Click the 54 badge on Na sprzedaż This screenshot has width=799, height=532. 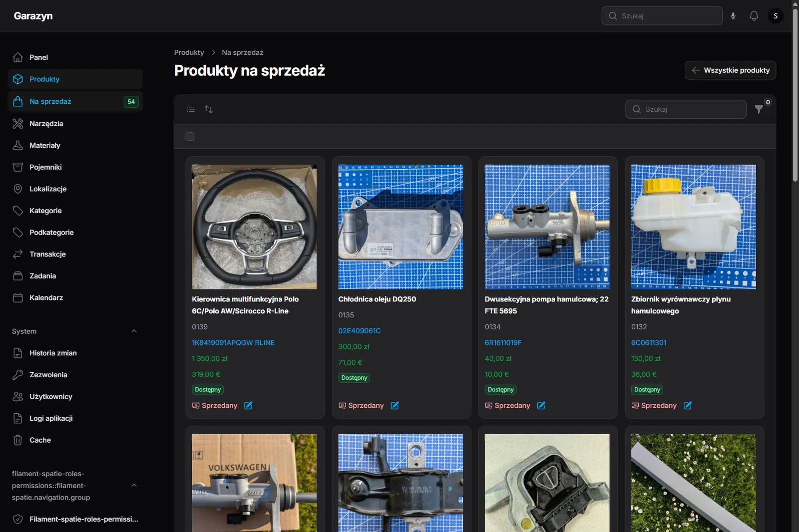131,102
